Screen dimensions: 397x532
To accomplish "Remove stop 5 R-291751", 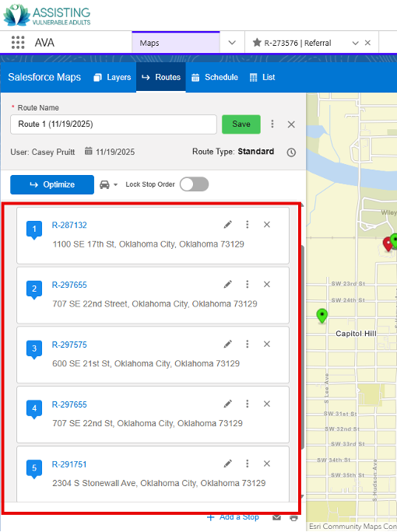I will [x=267, y=464].
